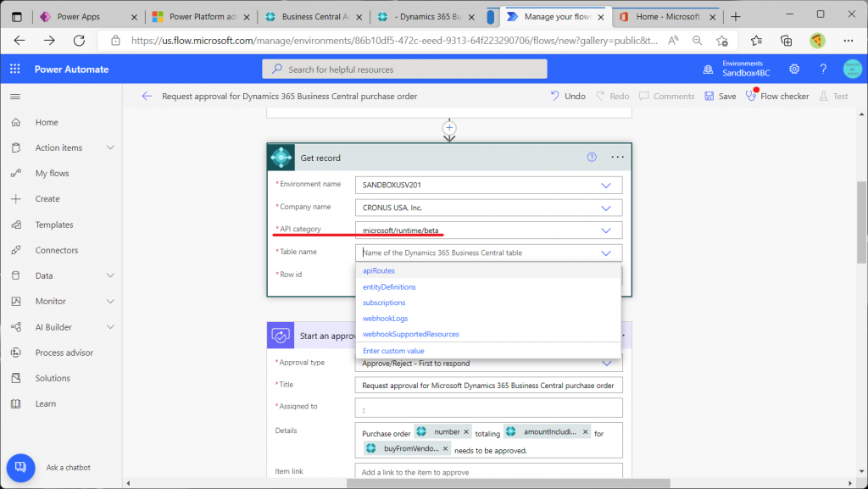Click the horizontal scrollbar thumb
The image size is (868, 489).
[x=509, y=483]
